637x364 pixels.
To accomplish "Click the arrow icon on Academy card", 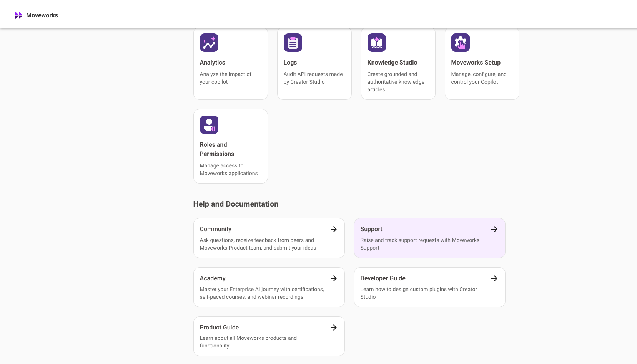I will [x=334, y=278].
